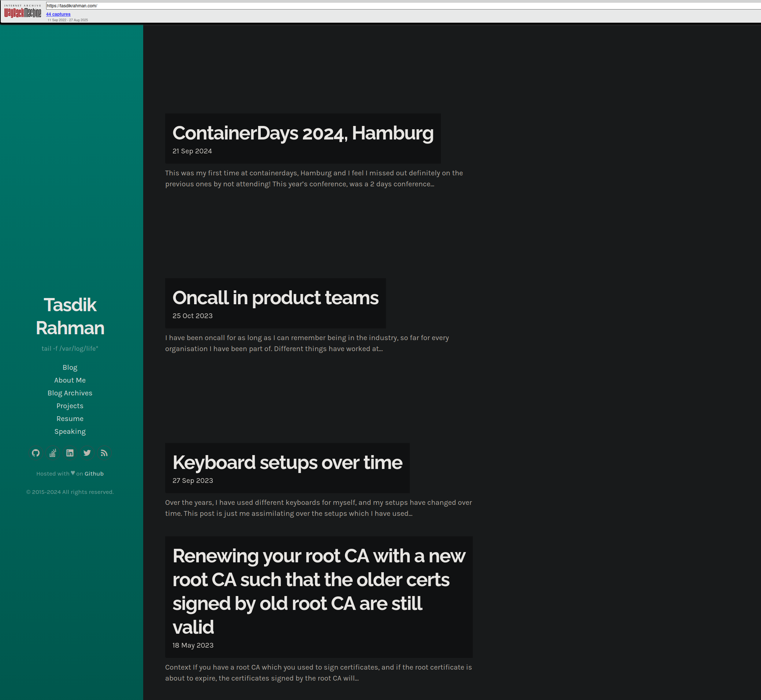The image size is (761, 700).
Task: Click the Tasdik Rahman site title
Action: tap(70, 316)
